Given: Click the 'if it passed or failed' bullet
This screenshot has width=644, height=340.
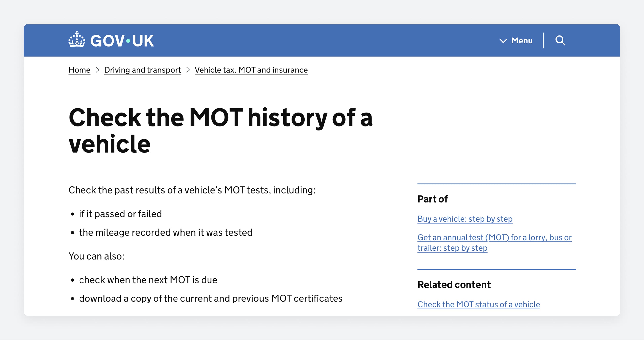Looking at the screenshot, I should 120,214.
